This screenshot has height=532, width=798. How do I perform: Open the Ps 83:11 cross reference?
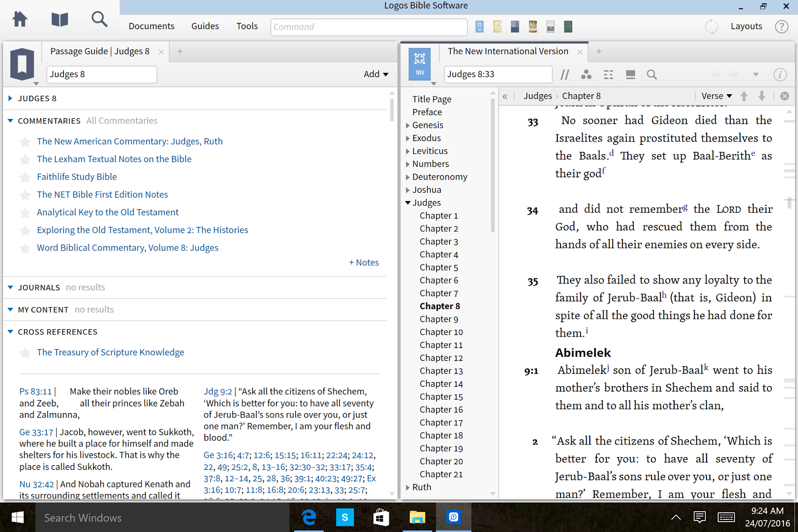(36, 392)
